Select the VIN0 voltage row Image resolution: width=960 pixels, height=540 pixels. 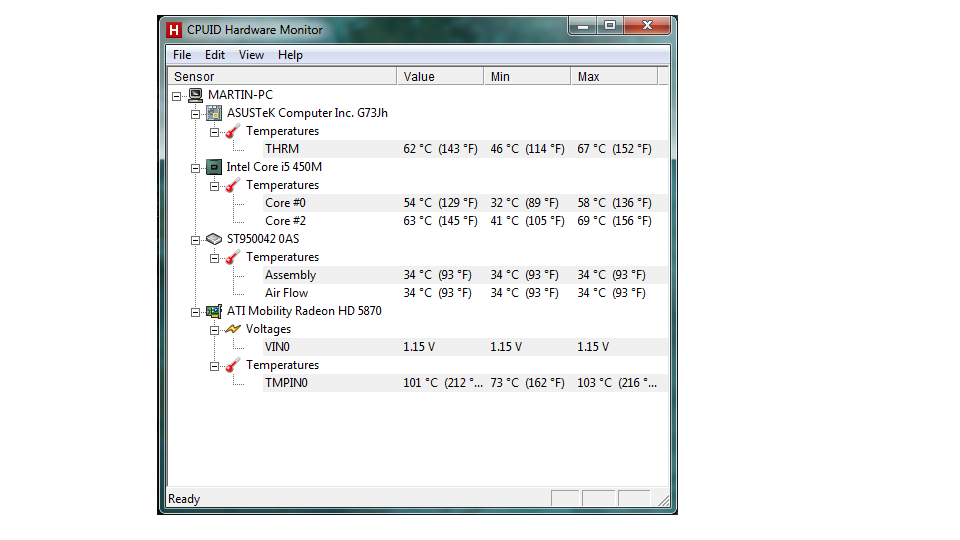[465, 347]
